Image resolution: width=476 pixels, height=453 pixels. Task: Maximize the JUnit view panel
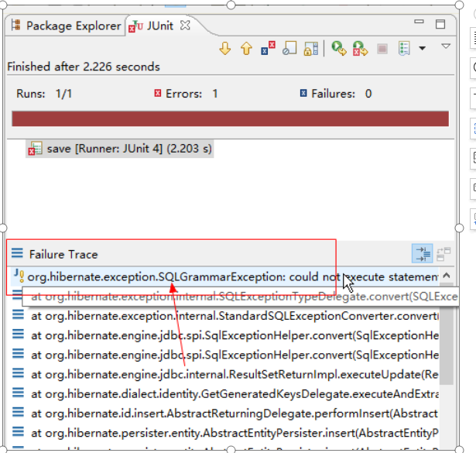coord(440,24)
